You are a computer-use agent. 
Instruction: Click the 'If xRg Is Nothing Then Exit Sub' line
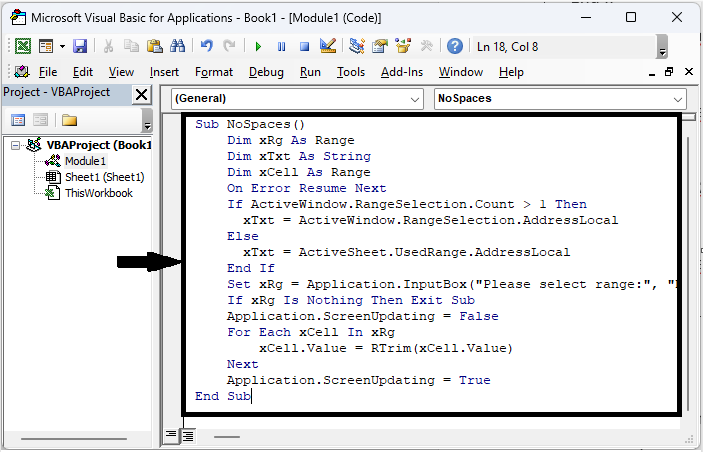[x=351, y=300]
